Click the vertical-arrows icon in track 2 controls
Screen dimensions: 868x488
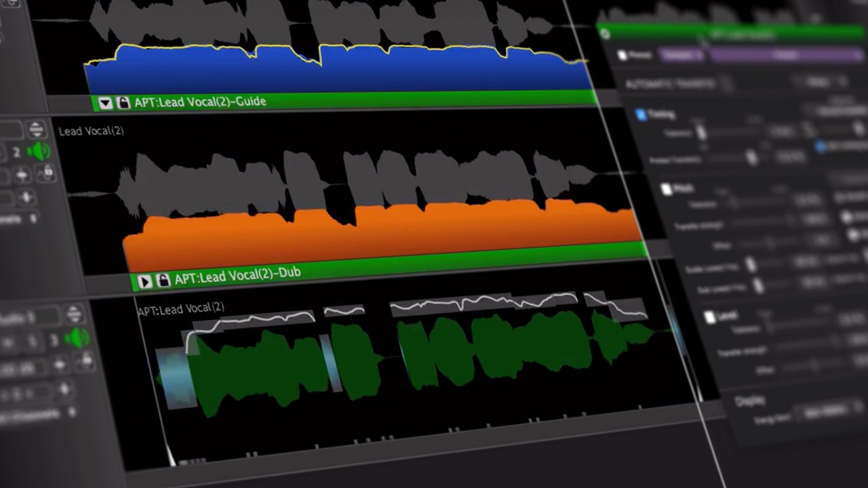(22, 176)
